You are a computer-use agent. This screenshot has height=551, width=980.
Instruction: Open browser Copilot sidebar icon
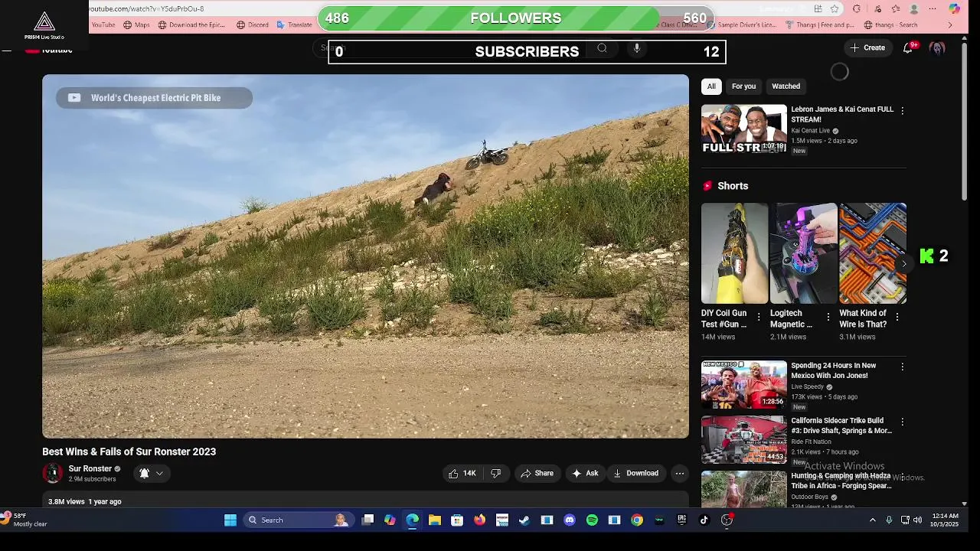pyautogui.click(x=954, y=9)
